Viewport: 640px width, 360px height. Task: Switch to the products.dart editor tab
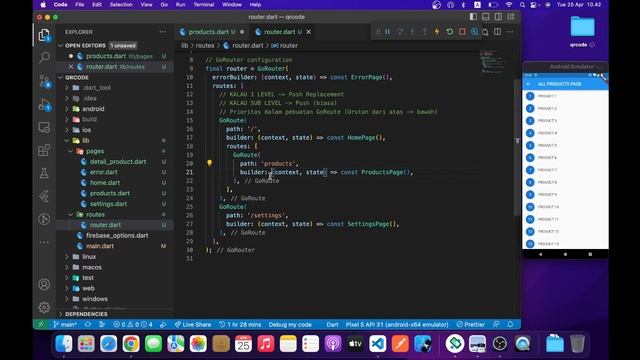pyautogui.click(x=211, y=31)
